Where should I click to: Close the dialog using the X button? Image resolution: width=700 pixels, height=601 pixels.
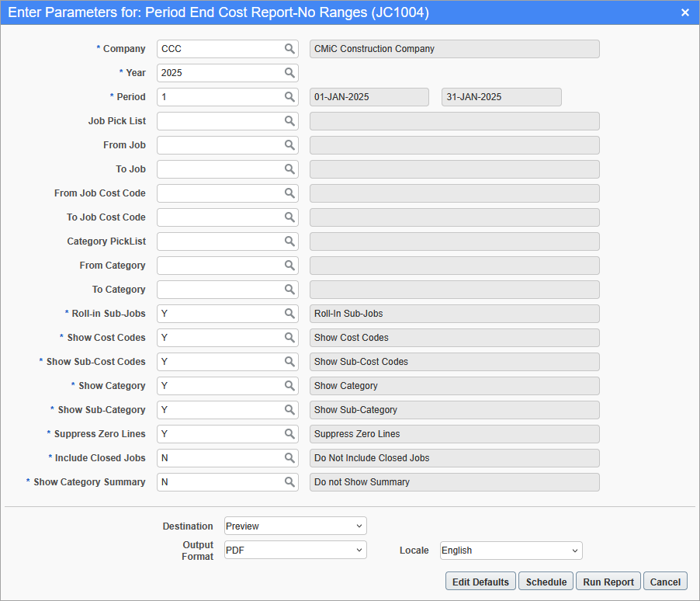click(685, 12)
